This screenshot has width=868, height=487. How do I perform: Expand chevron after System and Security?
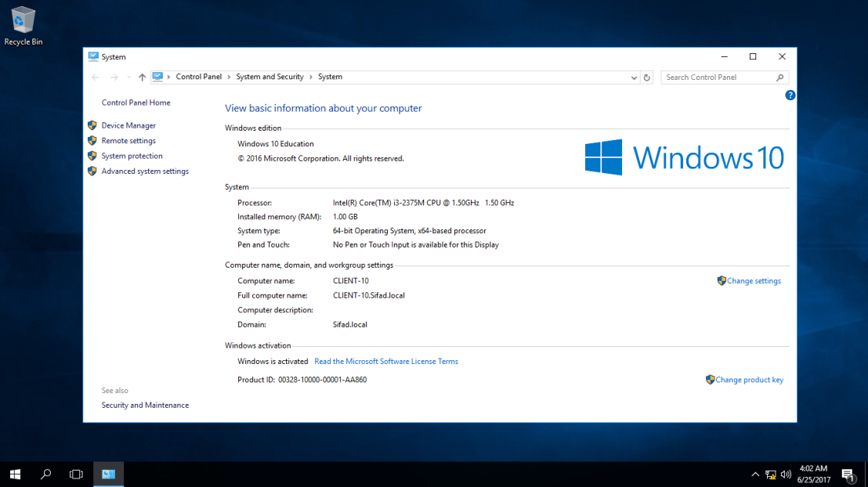point(310,77)
